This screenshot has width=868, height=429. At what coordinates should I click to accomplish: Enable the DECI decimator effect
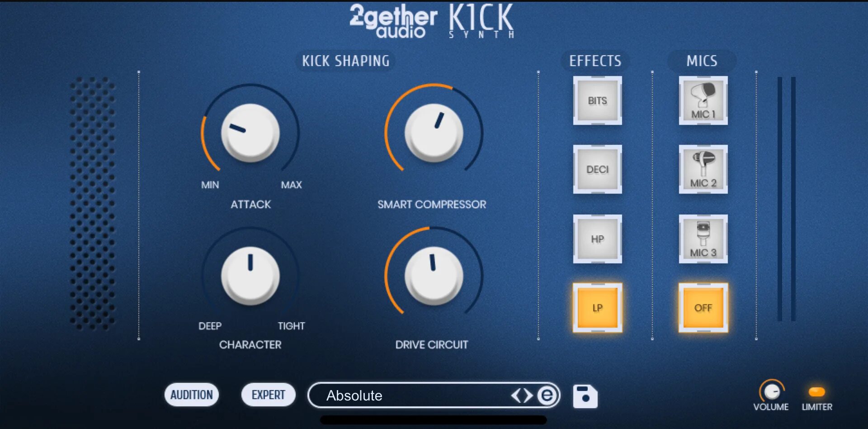pyautogui.click(x=597, y=169)
